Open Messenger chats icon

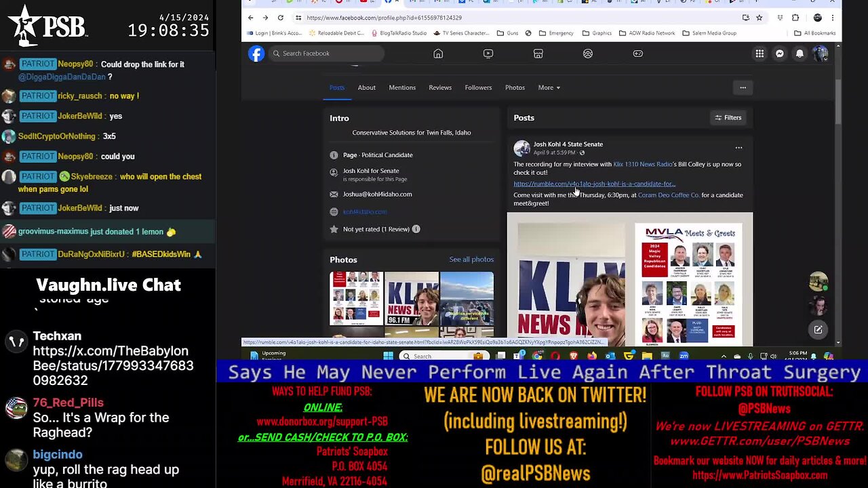point(780,54)
